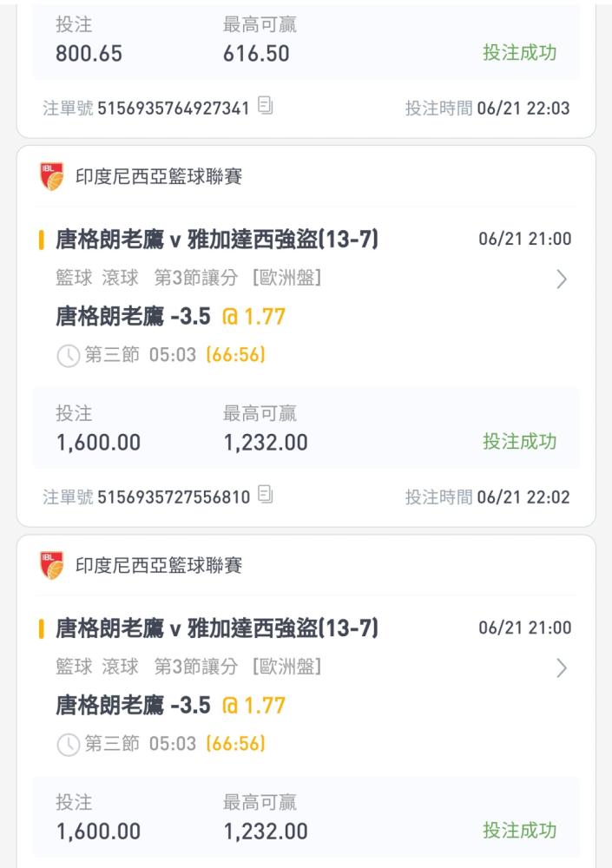Tap IBL league logo in middle card
612x868 pixels.
[52, 176]
